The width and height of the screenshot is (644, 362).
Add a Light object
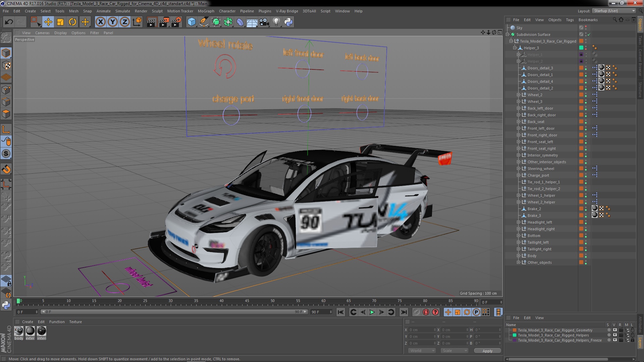point(276,22)
